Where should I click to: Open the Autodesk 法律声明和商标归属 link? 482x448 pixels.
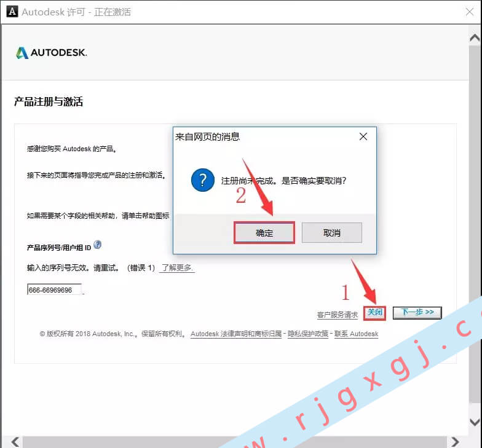pos(236,334)
